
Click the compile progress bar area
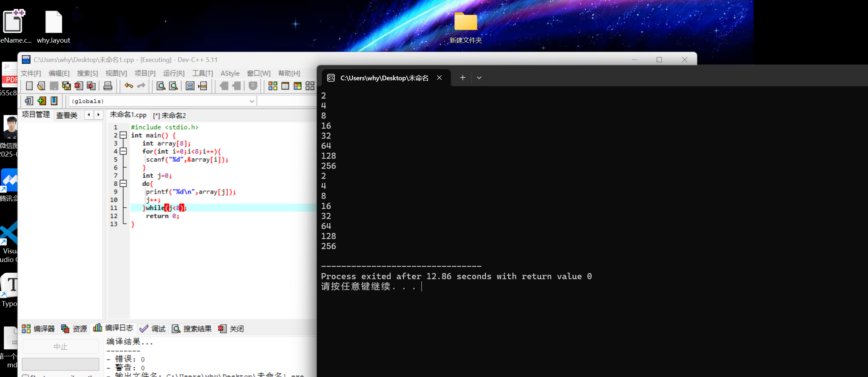(x=61, y=364)
